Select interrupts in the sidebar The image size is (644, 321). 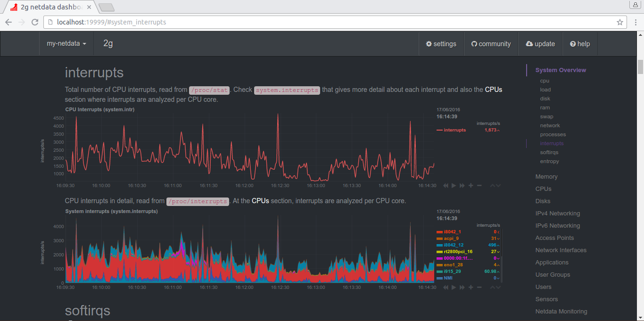(x=552, y=143)
